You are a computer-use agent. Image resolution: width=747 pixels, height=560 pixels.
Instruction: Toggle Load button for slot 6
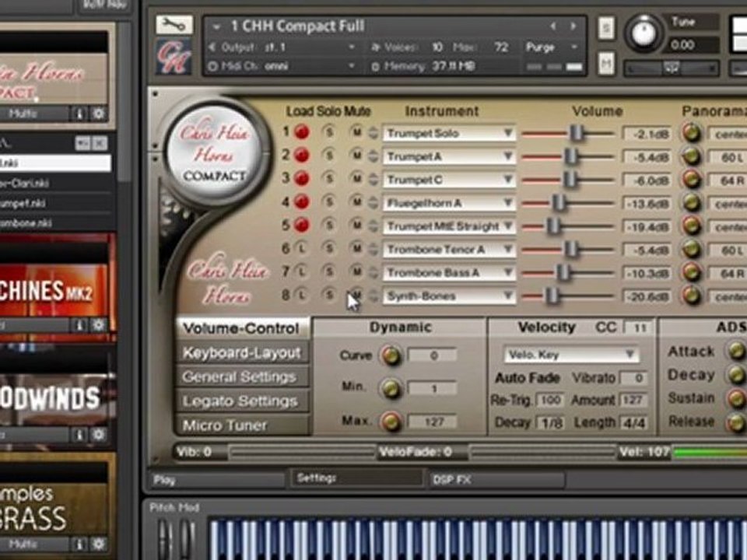[x=301, y=248]
